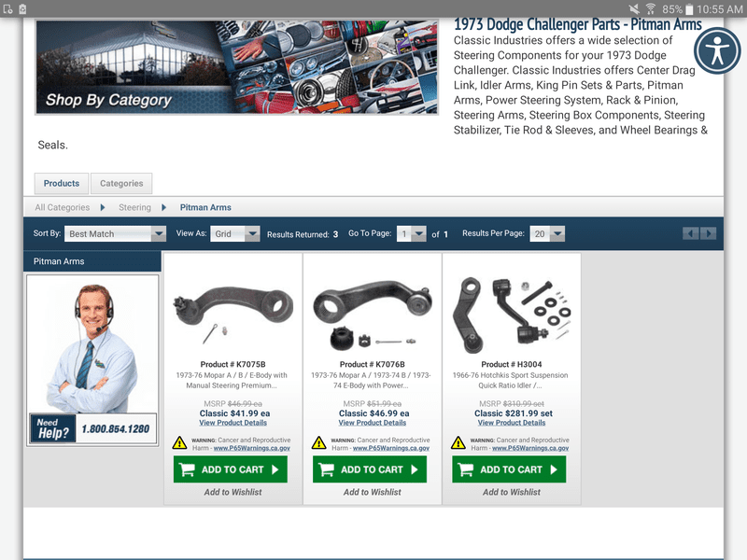Click the Shop By Category banner
Screen dimensions: 747x560
point(236,66)
